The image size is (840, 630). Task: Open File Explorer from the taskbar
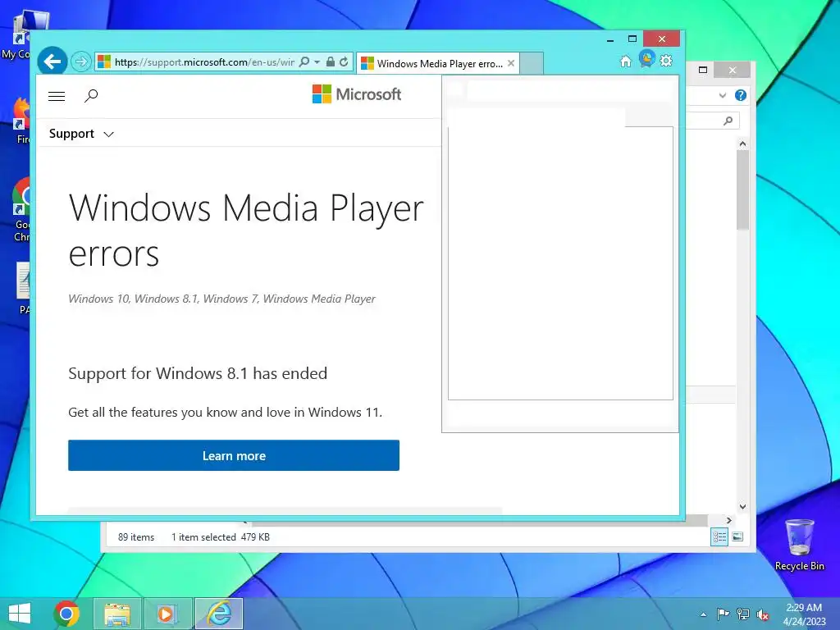point(117,614)
